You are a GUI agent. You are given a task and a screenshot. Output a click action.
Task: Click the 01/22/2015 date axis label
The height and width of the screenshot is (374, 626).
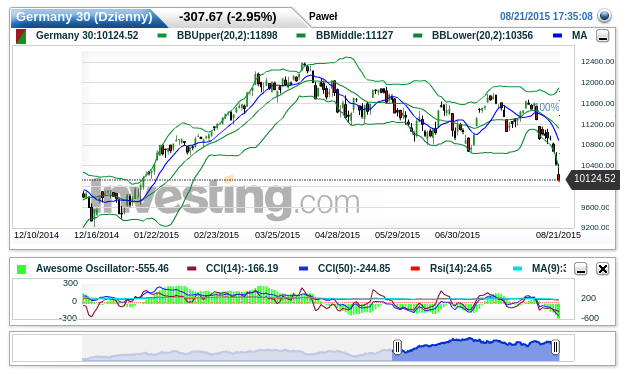(156, 235)
